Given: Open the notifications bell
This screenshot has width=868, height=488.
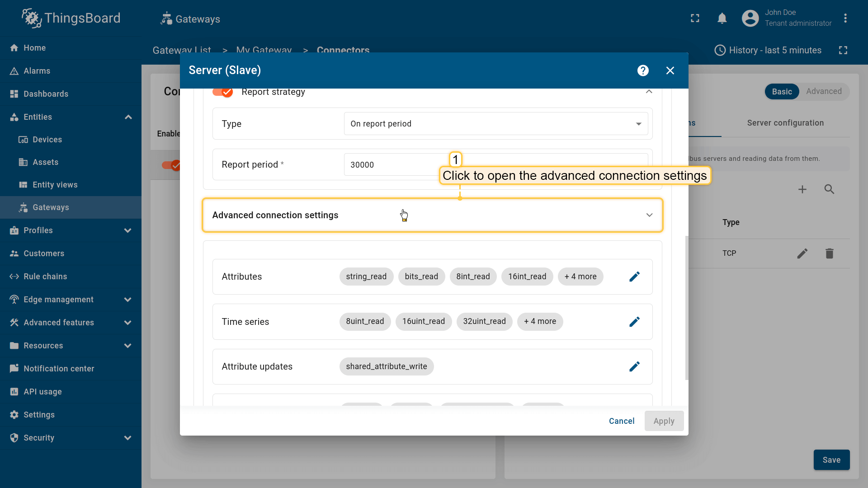Looking at the screenshot, I should click(722, 19).
